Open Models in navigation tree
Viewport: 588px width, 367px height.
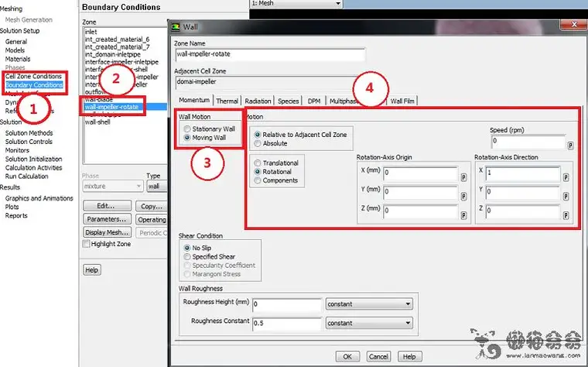tap(15, 50)
